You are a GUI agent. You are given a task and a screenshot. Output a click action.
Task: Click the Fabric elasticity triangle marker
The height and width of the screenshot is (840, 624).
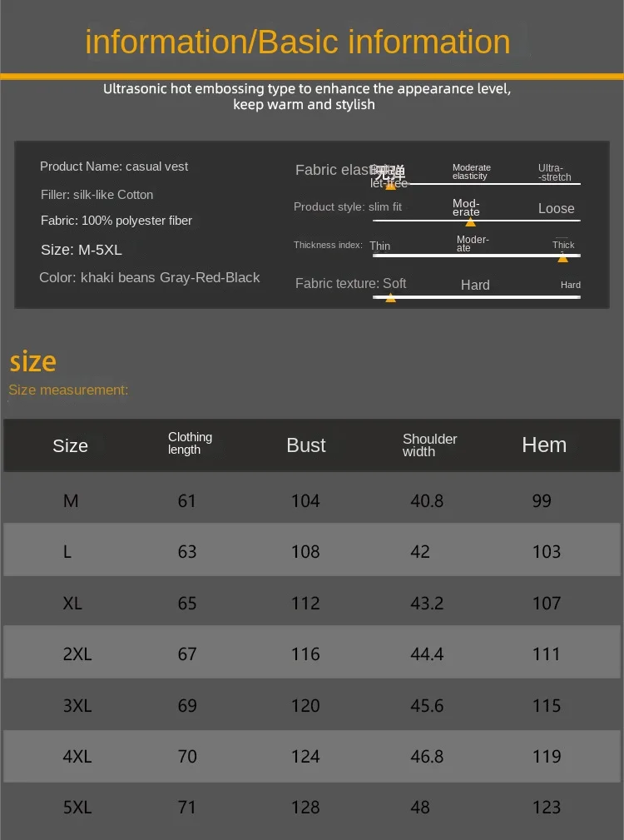click(x=391, y=185)
